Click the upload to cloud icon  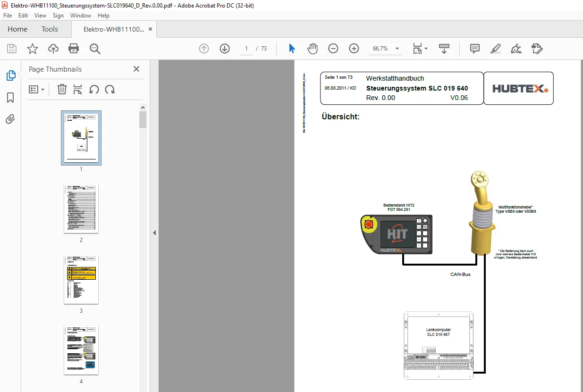(x=53, y=49)
